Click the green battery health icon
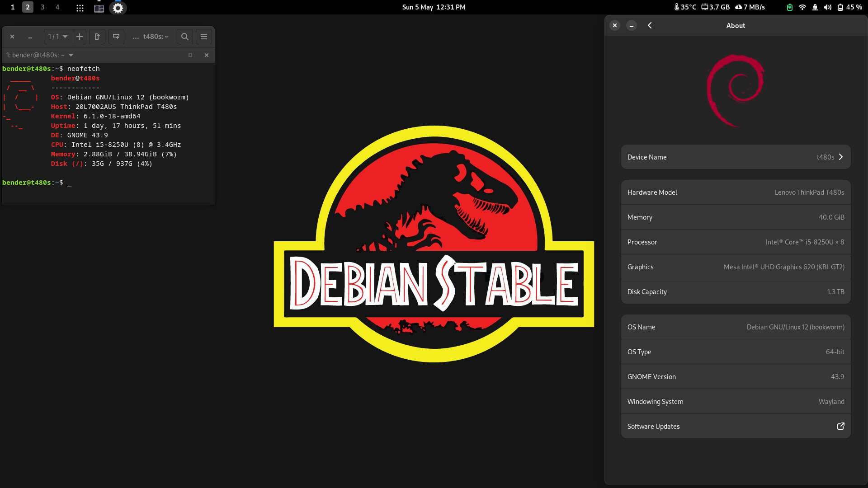868x488 pixels. pos(790,7)
